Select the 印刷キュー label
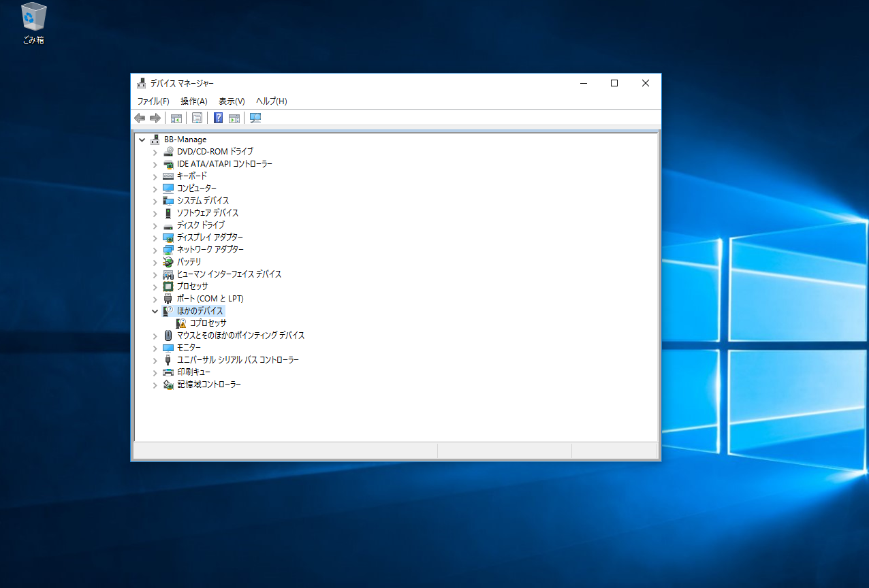869x588 pixels. [x=194, y=372]
